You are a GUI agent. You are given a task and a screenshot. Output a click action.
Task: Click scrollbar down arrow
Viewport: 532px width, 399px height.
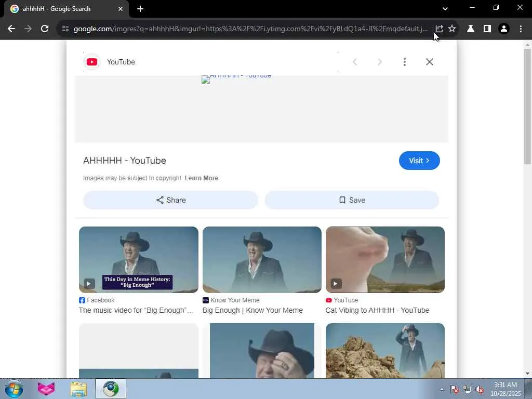(527, 374)
